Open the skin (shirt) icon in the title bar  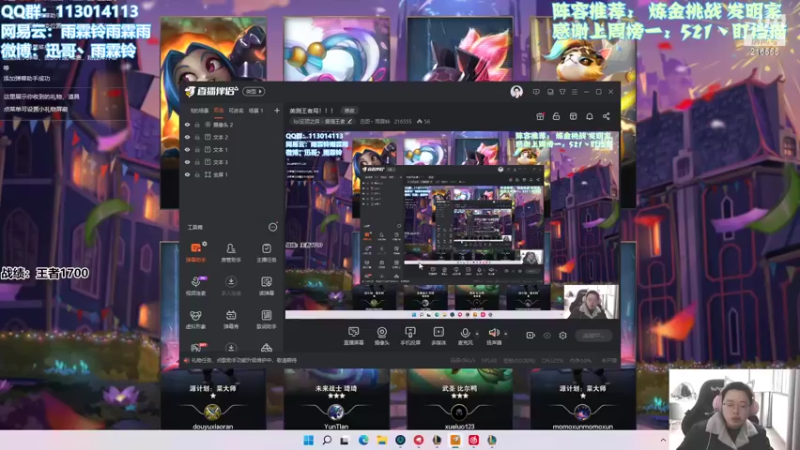coord(562,92)
